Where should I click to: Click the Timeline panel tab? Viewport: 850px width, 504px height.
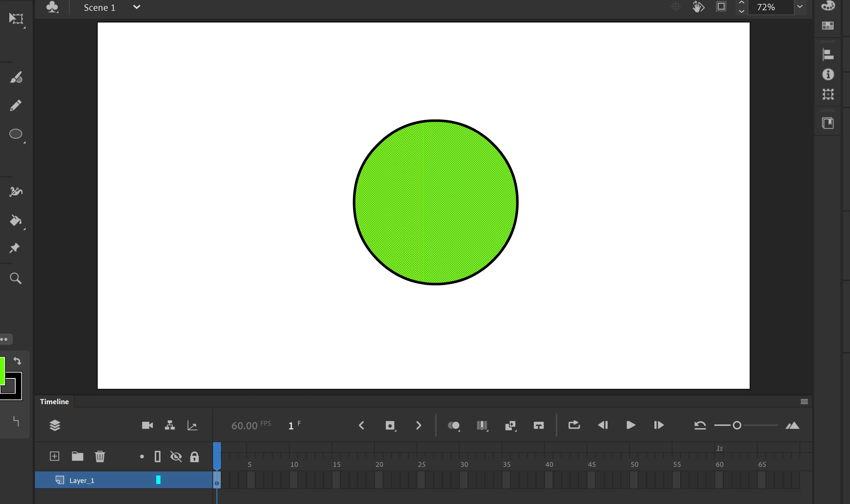[x=54, y=401]
